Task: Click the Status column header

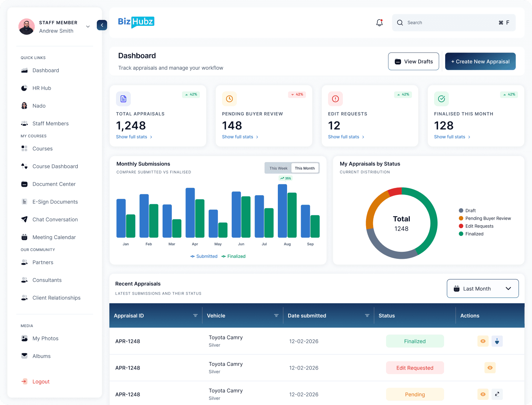Action: pos(387,316)
